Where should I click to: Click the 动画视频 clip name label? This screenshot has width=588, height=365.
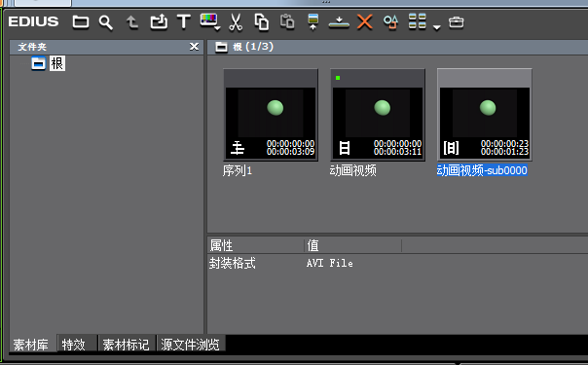pyautogui.click(x=352, y=171)
